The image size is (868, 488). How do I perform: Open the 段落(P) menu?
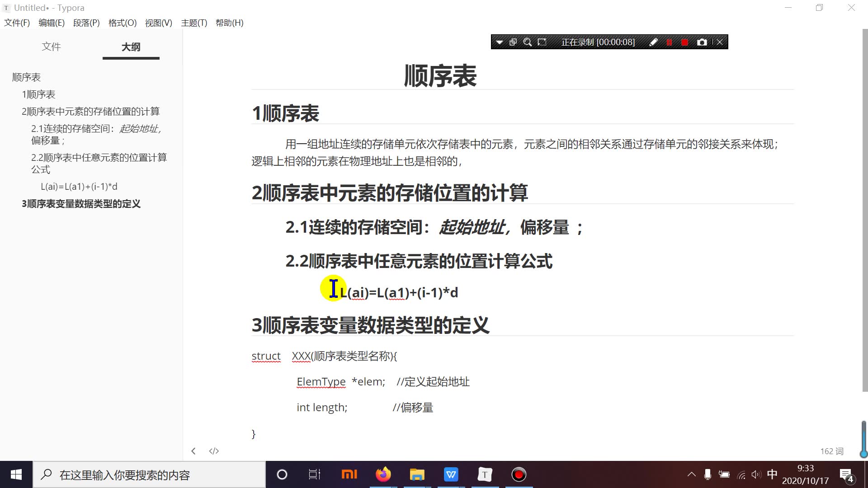tap(86, 23)
